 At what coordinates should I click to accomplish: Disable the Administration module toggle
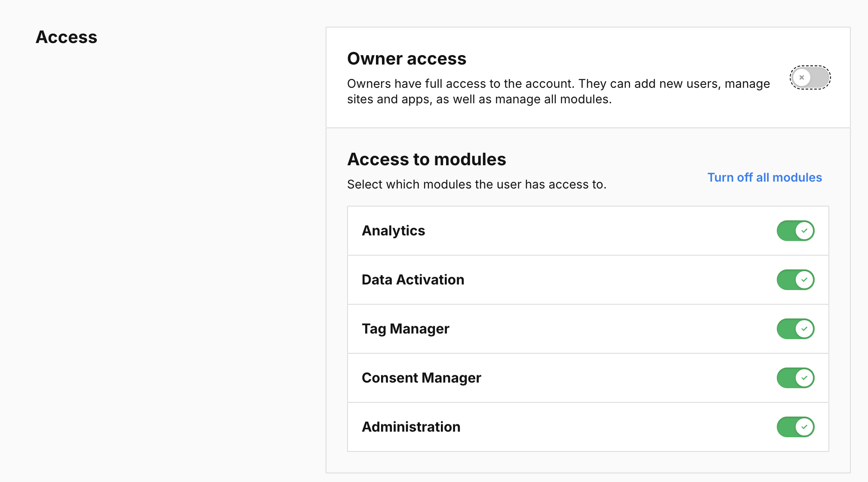point(795,427)
